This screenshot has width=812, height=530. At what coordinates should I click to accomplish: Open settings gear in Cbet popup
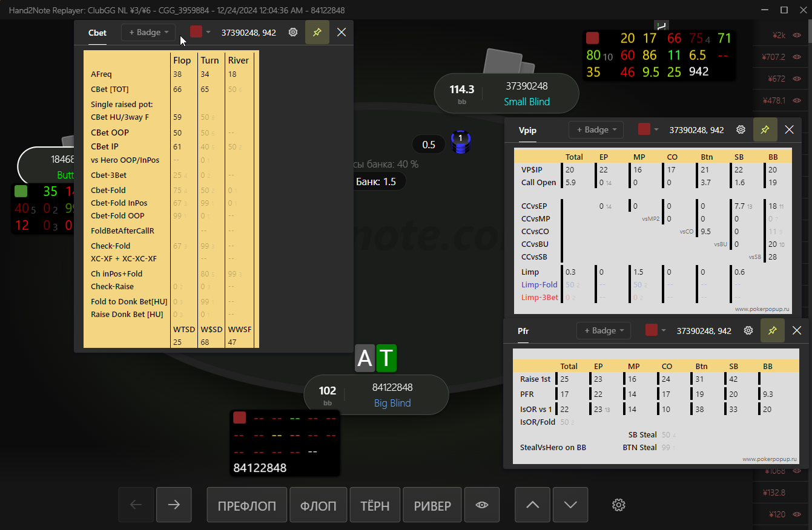coord(293,33)
